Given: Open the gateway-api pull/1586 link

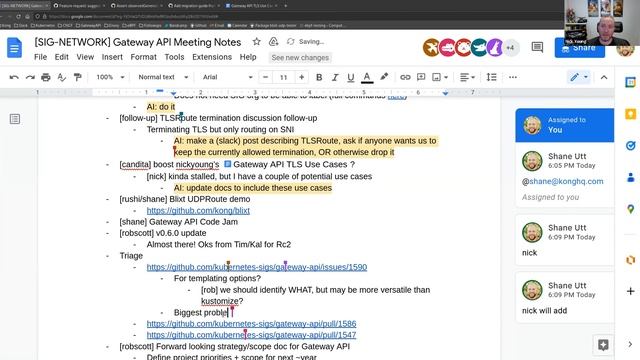Looking at the screenshot, I should point(251,324).
